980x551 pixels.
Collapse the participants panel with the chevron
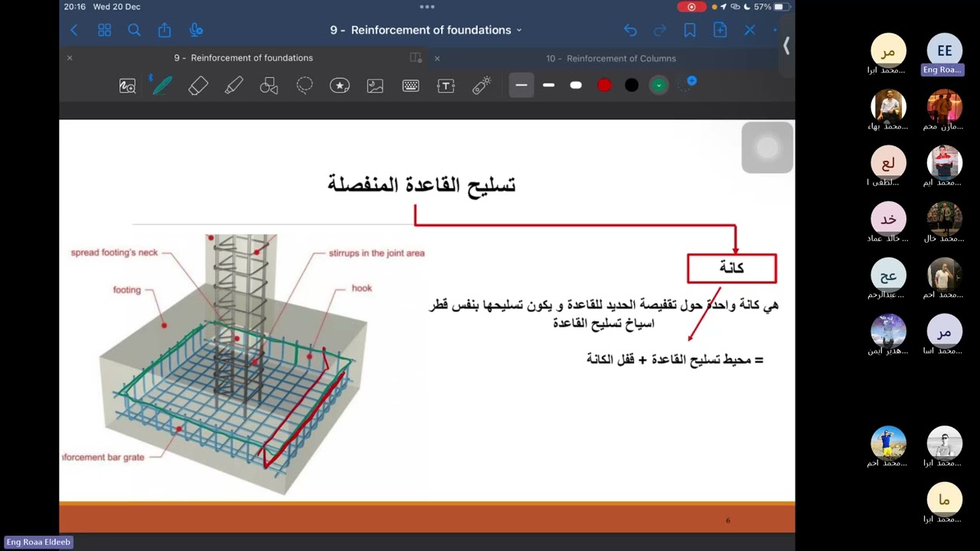(786, 46)
